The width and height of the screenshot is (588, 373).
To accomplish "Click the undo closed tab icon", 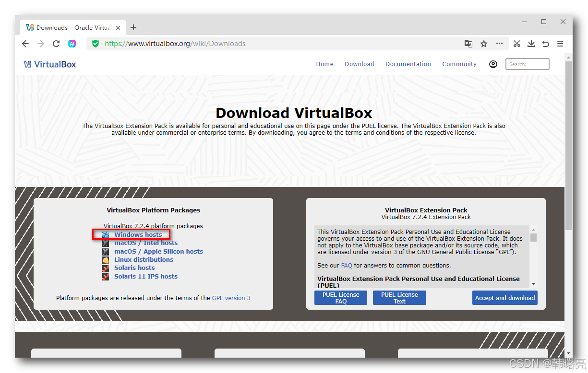I will 546,44.
